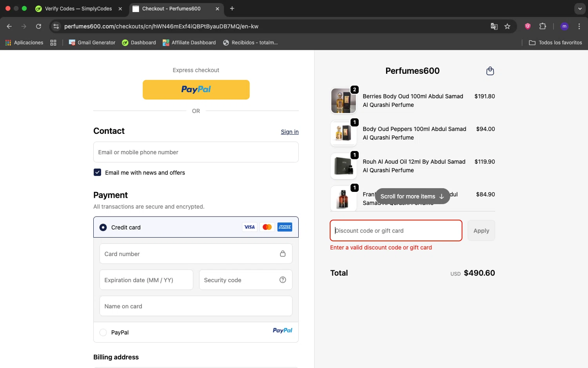Open the tab search dropdown arrow
Screen dimensions: 588x368
tap(580, 8)
